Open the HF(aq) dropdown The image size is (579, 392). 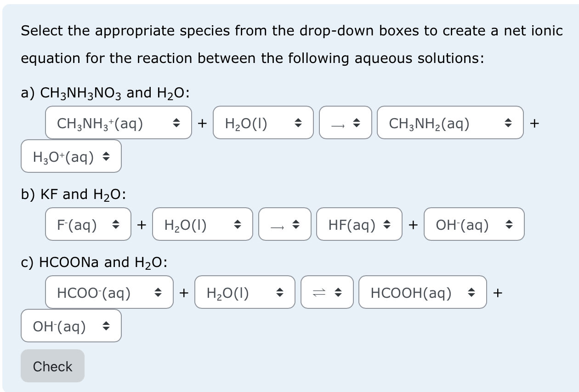[x=358, y=224]
